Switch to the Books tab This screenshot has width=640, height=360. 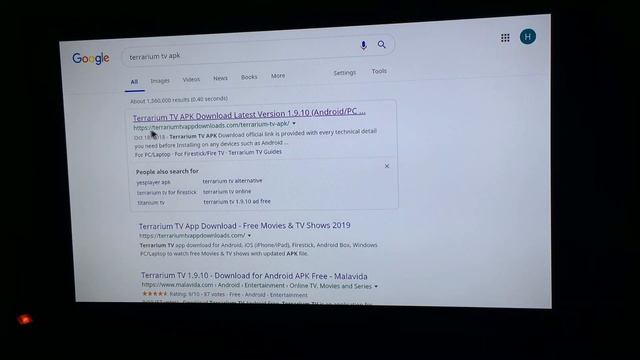click(x=249, y=77)
